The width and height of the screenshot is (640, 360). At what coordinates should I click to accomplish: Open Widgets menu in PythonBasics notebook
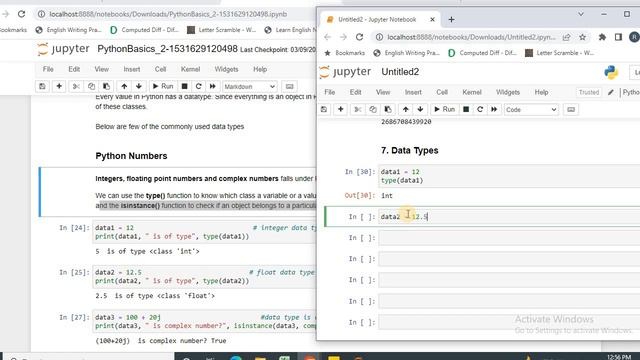226,69
